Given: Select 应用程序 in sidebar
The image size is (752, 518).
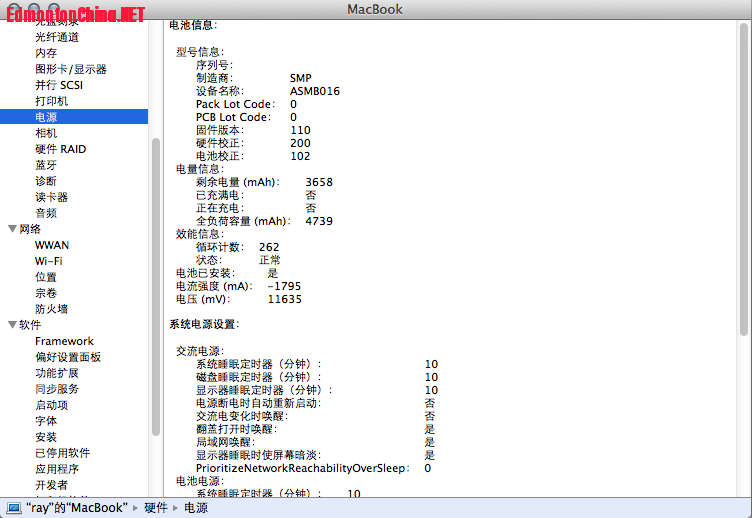Looking at the screenshot, I should coord(57,469).
